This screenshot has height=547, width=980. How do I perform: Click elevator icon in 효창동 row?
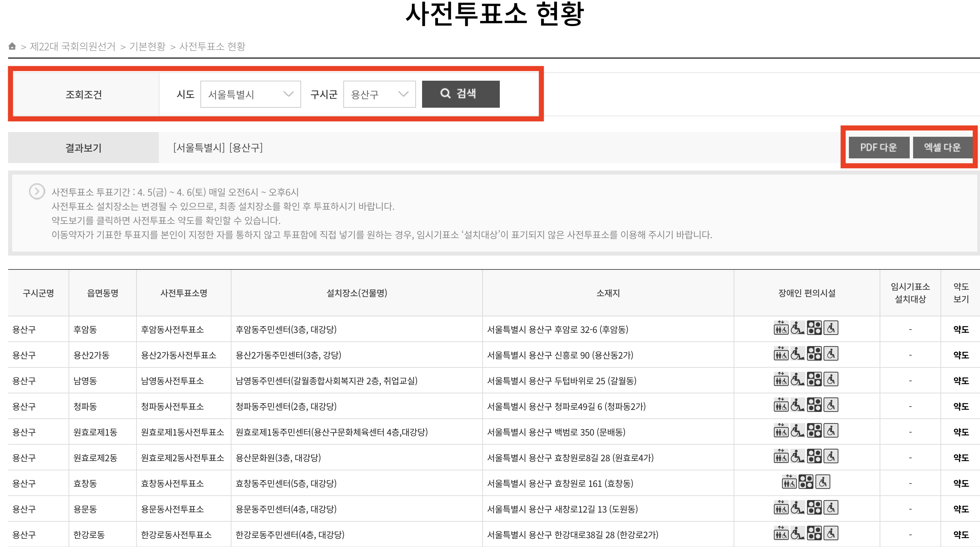coord(789,483)
